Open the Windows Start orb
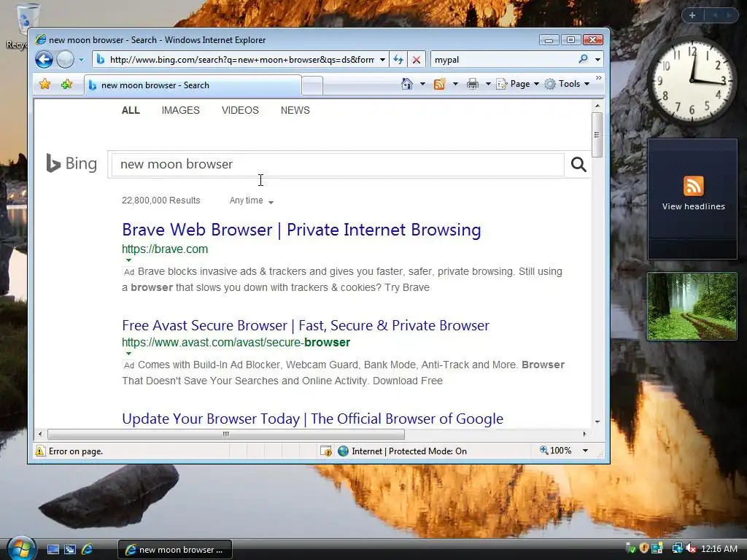 (x=21, y=548)
